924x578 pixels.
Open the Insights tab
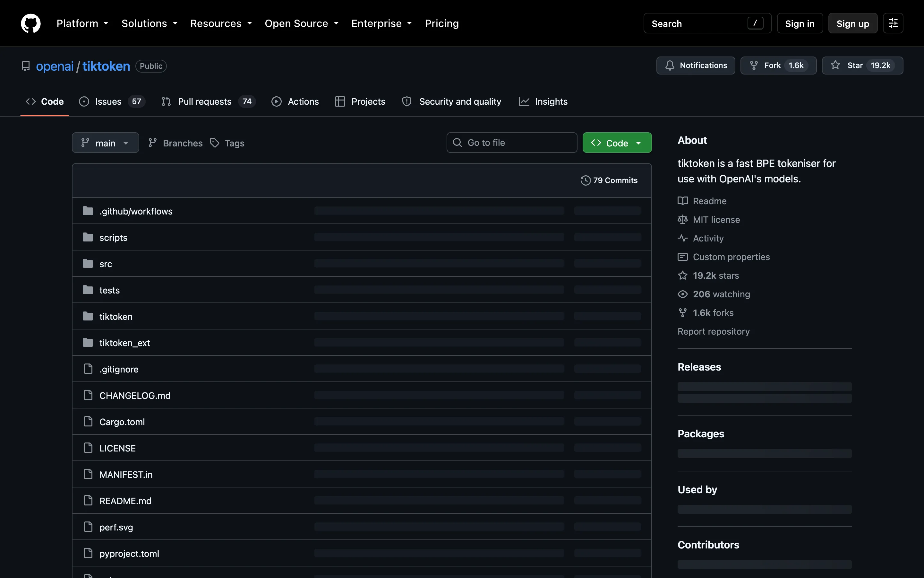click(x=543, y=102)
